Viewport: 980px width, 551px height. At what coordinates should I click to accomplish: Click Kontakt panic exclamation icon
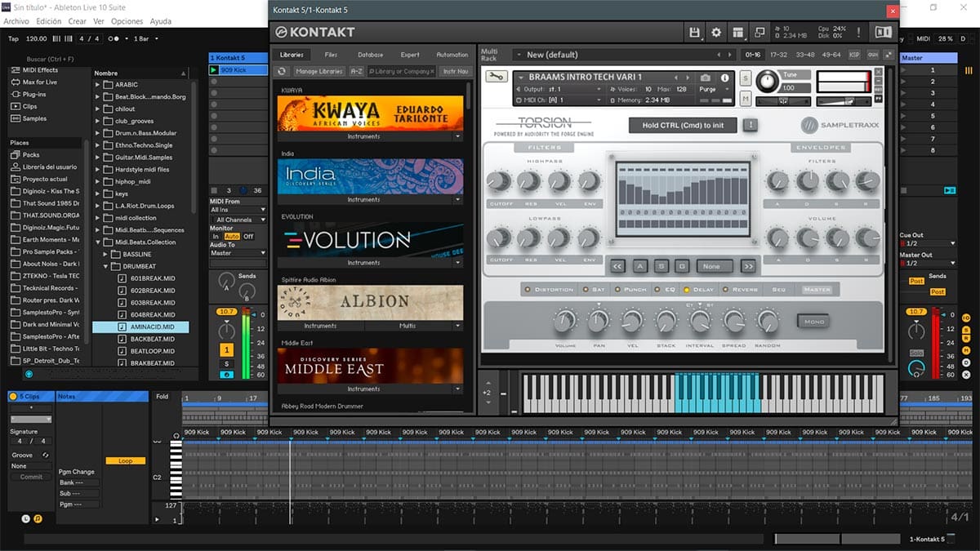857,32
